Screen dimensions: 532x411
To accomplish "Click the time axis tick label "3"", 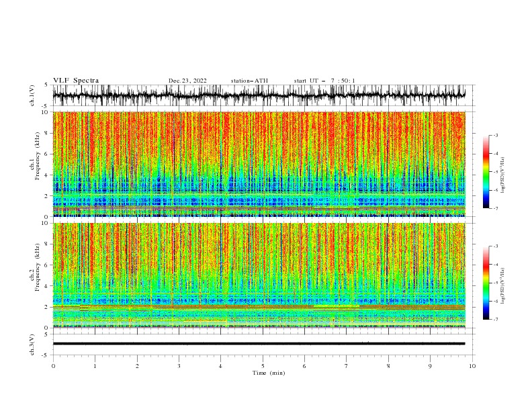I will 179,366.
